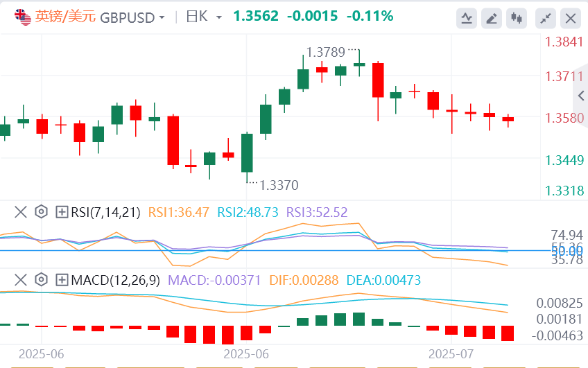
Task: Click the 1.3841 price axis label
Action: 564,42
